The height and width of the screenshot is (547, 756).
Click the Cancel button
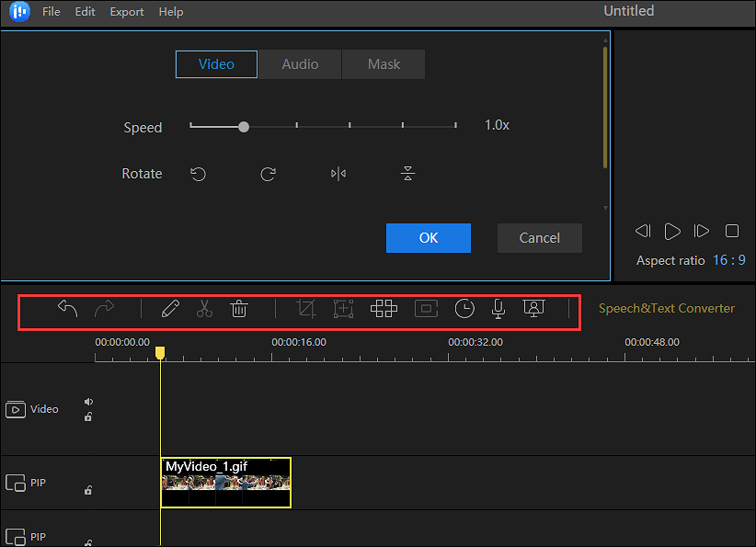[540, 238]
